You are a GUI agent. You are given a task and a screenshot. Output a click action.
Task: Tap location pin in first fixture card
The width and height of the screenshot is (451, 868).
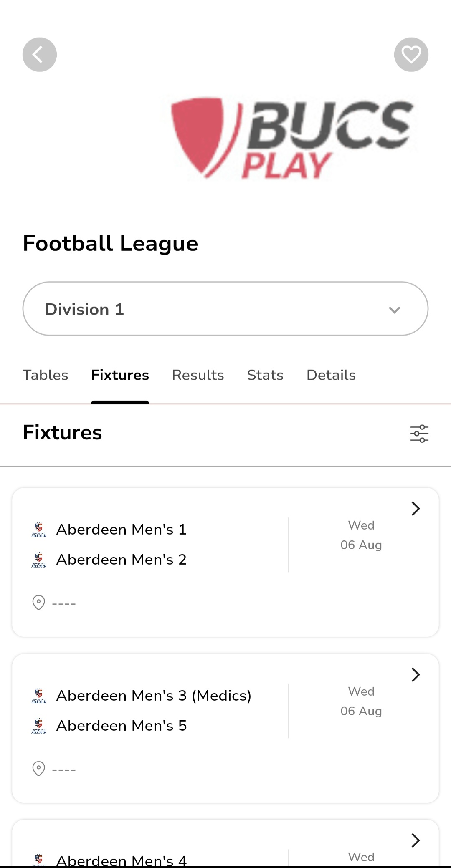(38, 603)
